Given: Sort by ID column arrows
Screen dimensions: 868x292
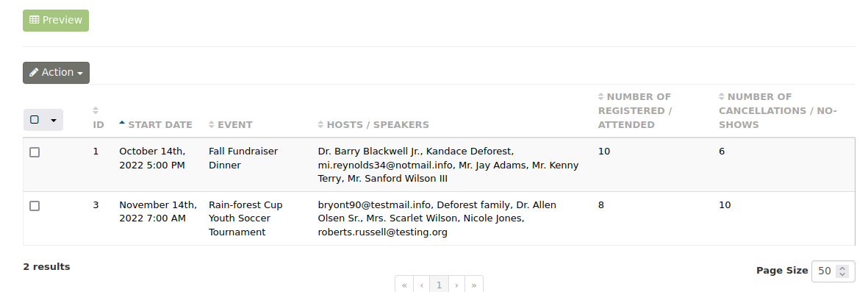Looking at the screenshot, I should pos(96,110).
